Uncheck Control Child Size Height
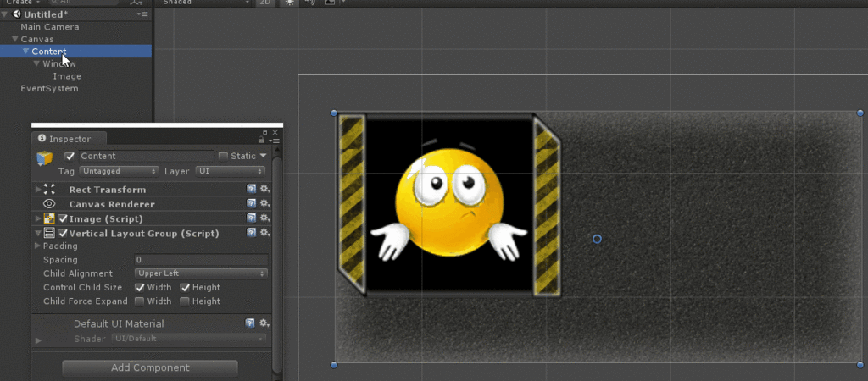The height and width of the screenshot is (381, 868). pyautogui.click(x=185, y=288)
